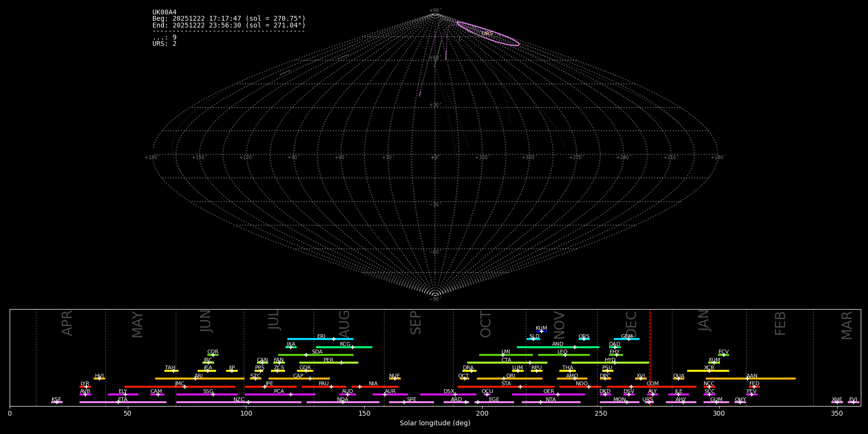Select the CAP shower bar
The image size is (868, 434).
click(x=299, y=379)
